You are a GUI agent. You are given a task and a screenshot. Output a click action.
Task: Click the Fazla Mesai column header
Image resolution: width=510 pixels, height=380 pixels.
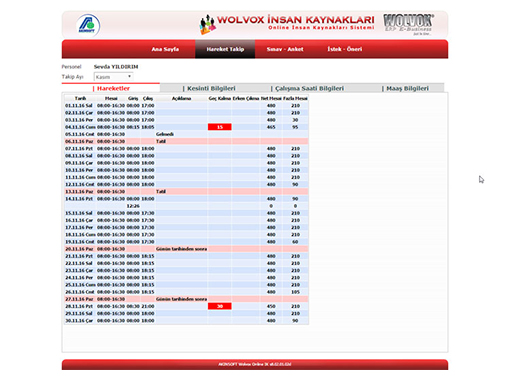295,98
